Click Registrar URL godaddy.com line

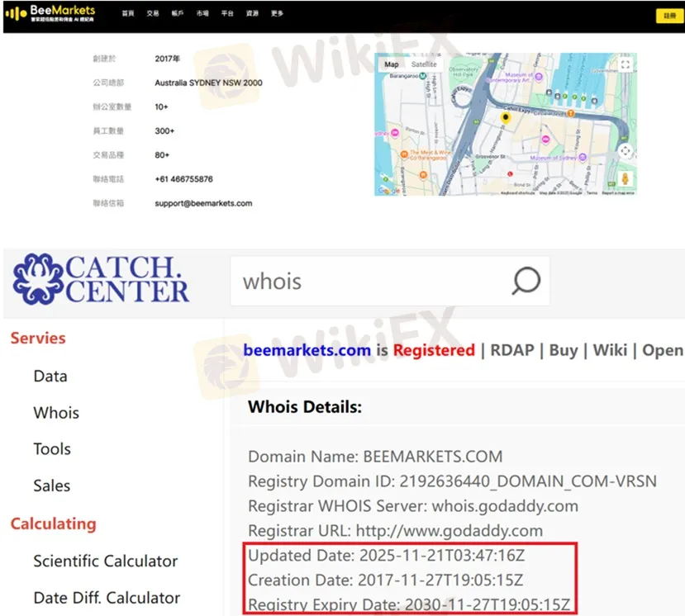pos(395,531)
